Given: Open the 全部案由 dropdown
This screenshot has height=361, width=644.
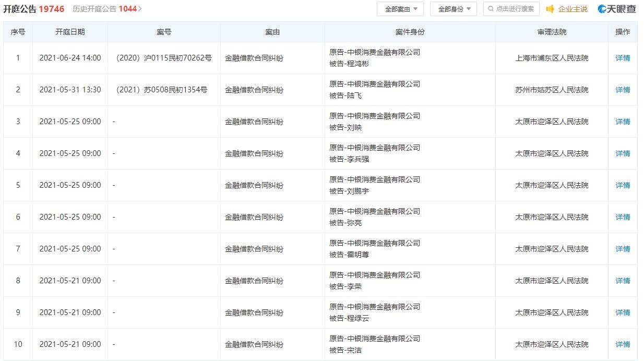Looking at the screenshot, I should [400, 9].
